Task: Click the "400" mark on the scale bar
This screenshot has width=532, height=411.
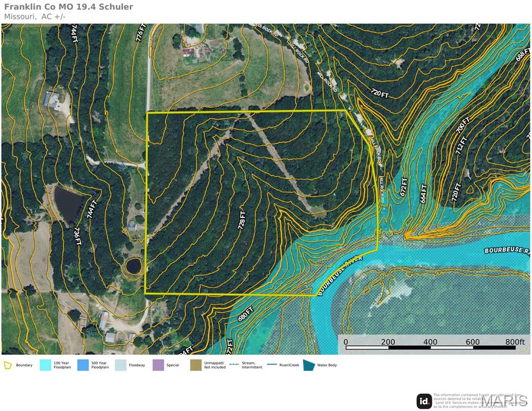Action: click(430, 342)
